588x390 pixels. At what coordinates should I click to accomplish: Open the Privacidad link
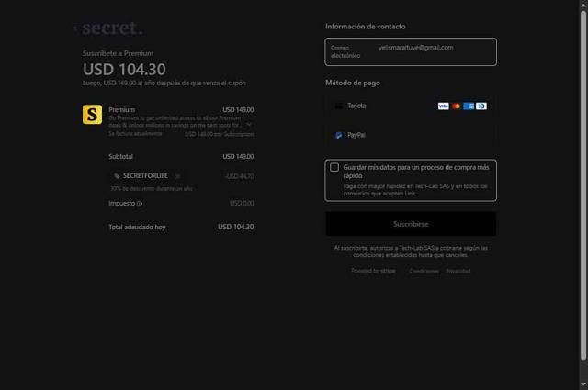[458, 271]
